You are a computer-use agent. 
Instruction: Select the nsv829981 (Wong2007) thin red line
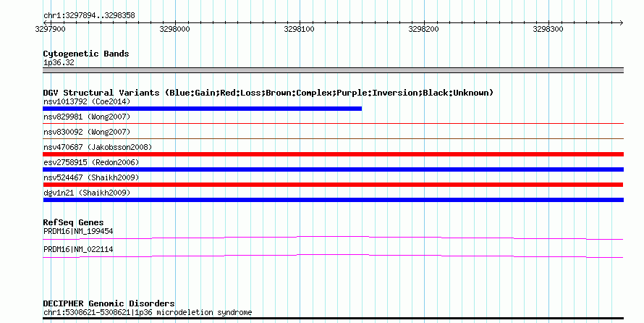point(333,123)
